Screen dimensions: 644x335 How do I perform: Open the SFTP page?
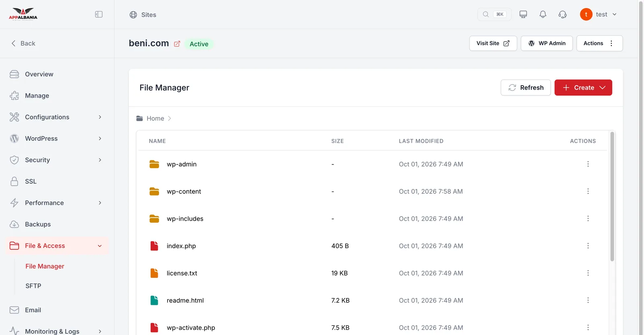(33, 286)
